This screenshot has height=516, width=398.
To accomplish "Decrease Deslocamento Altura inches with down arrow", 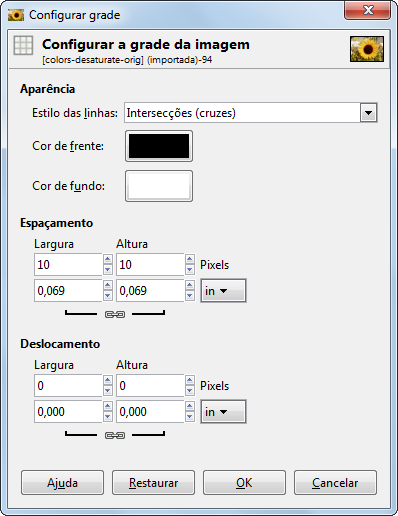I will tap(190, 417).
